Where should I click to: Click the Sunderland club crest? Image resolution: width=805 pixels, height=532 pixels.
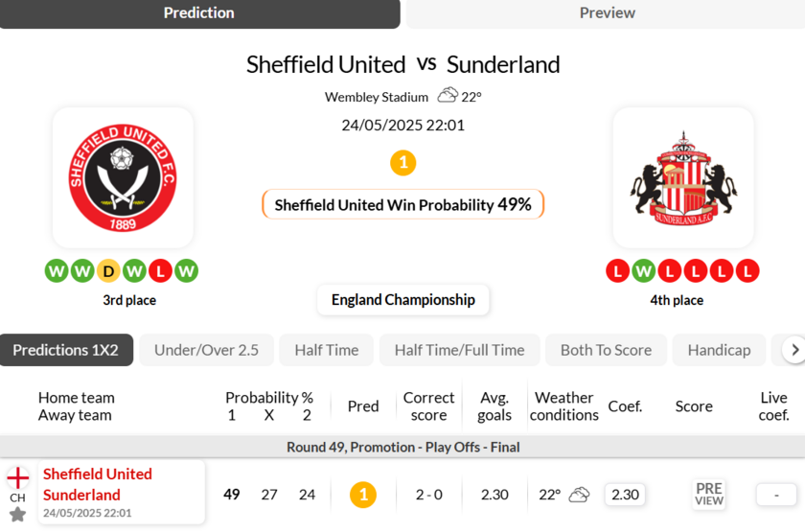tap(682, 178)
